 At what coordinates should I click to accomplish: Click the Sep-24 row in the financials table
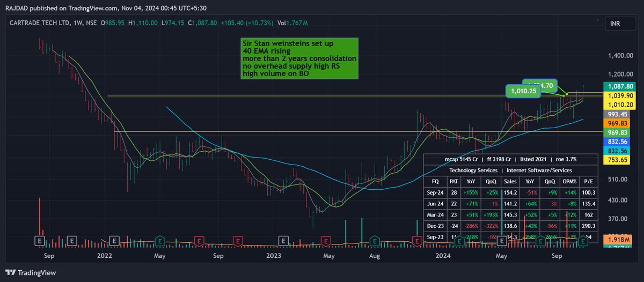coord(511,191)
